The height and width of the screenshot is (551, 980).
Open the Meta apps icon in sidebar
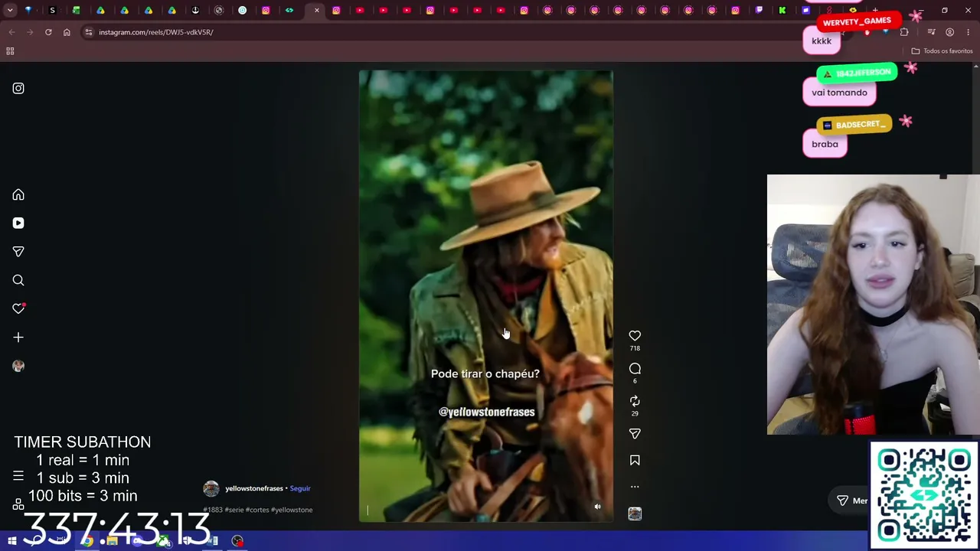point(18,504)
